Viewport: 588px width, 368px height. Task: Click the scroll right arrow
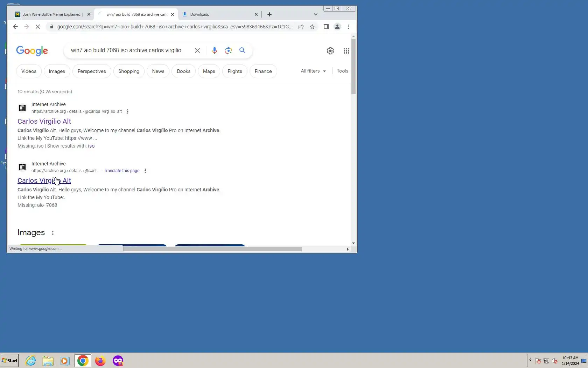pyautogui.click(x=348, y=249)
